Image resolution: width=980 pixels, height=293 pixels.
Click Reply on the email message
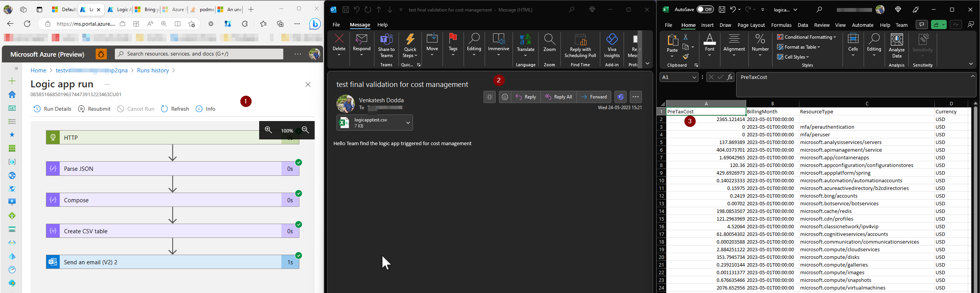[x=526, y=97]
